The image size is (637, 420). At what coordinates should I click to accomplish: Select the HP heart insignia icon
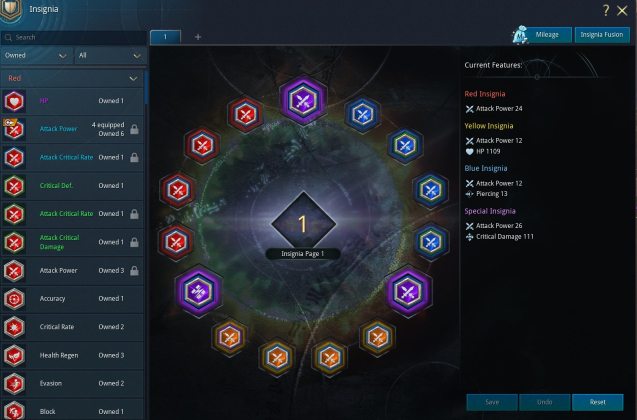(x=14, y=101)
